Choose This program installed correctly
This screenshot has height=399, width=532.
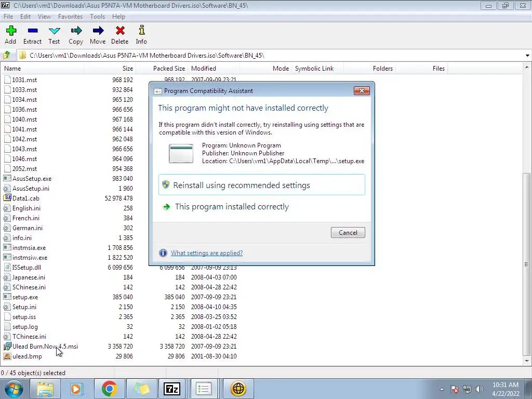click(x=262, y=207)
